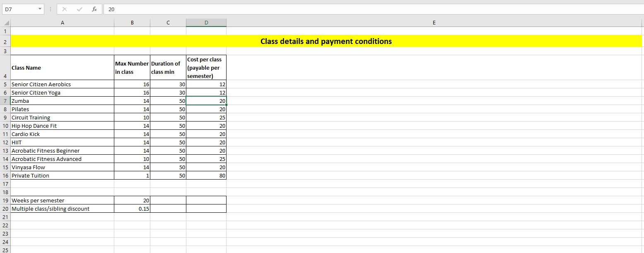Click the Weeks per semester value 20
This screenshot has height=253, width=644.
(x=132, y=200)
